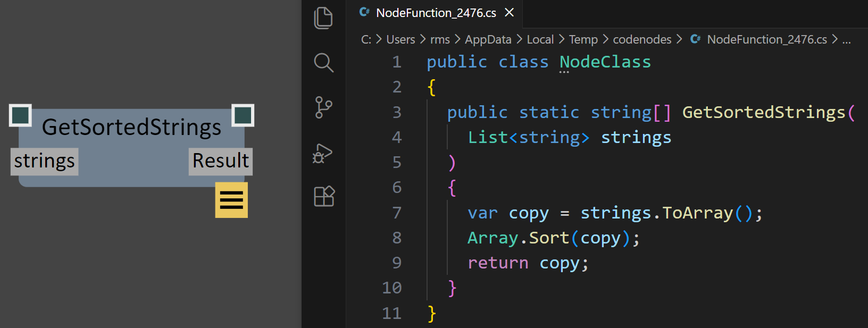
Task: Toggle the GetSortedStrings node input square at left
Action: tap(20, 115)
